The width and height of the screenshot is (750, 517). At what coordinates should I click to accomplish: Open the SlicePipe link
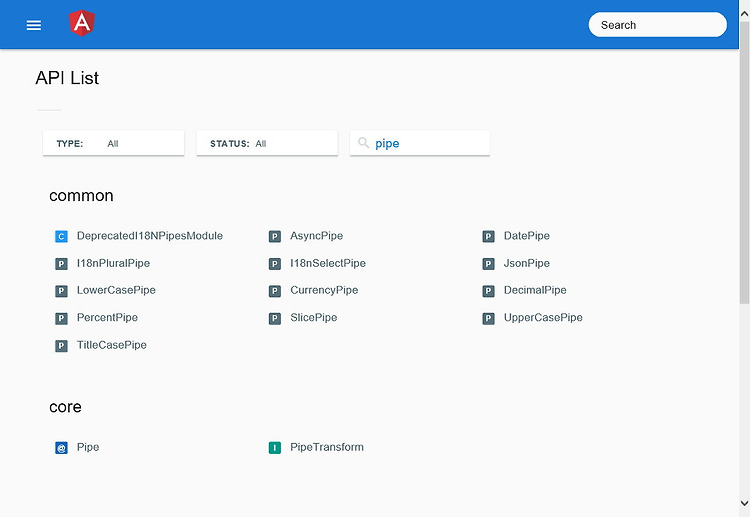[x=313, y=318]
